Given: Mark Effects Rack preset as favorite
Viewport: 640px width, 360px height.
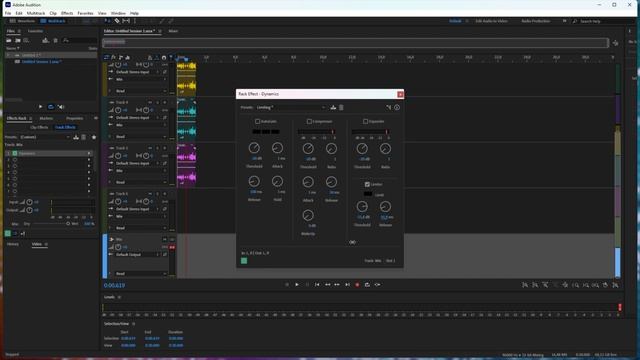Looking at the screenshot, I should pyautogui.click(x=94, y=137).
